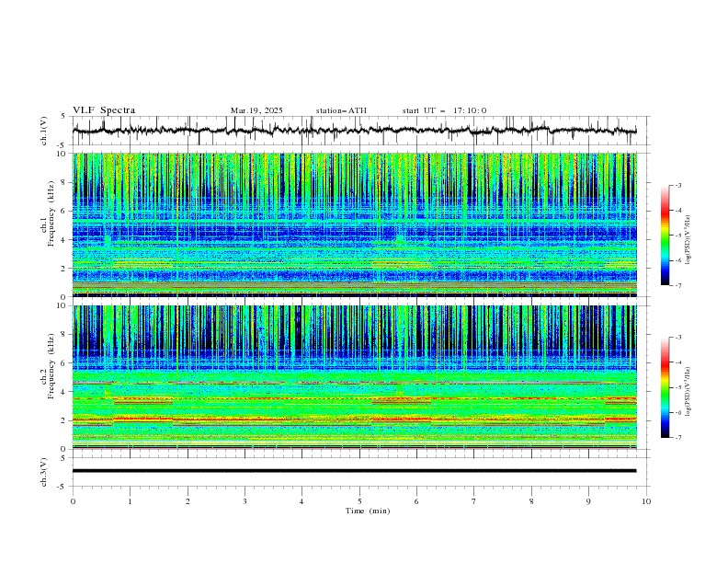
Task: Click the ch.2 spectrogram plot
Action: point(354,377)
